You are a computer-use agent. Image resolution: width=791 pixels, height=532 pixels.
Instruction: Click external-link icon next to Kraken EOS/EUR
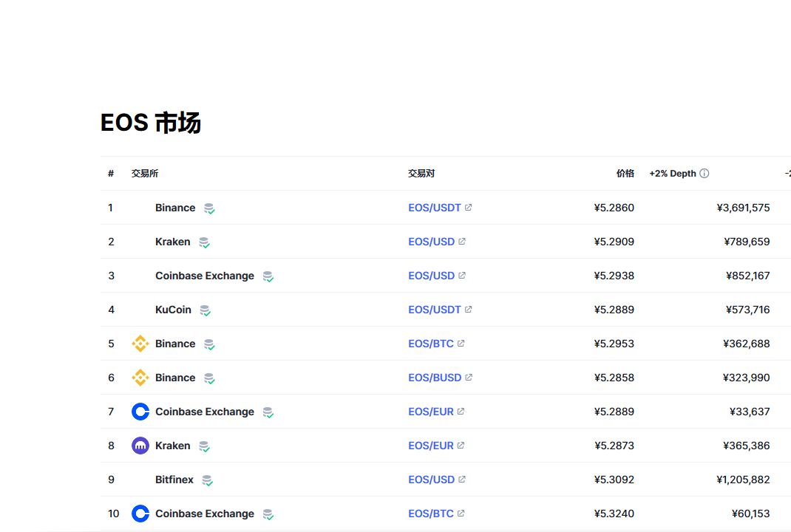tap(461, 446)
